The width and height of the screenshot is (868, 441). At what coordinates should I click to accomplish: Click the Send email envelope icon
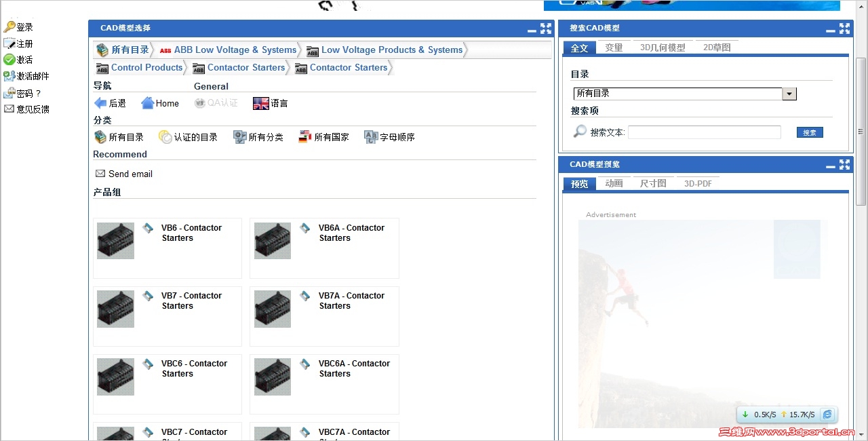pyautogui.click(x=100, y=174)
